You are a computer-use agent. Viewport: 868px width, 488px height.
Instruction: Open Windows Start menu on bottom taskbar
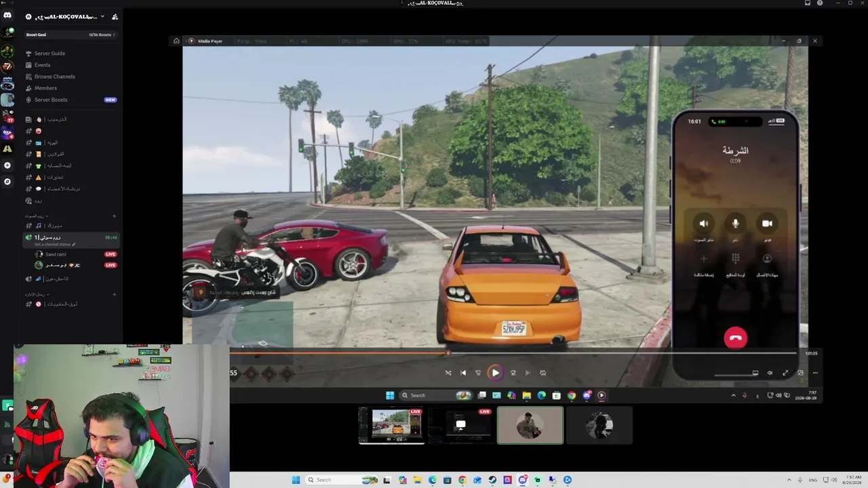296,480
